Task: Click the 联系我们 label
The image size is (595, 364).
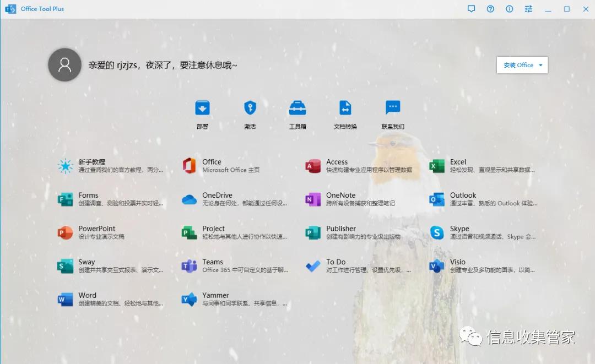Action: point(393,126)
